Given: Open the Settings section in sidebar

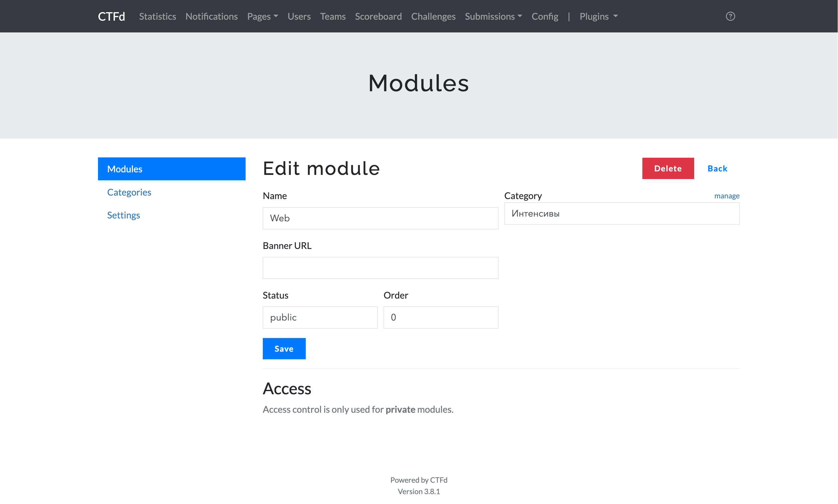Looking at the screenshot, I should (x=123, y=215).
